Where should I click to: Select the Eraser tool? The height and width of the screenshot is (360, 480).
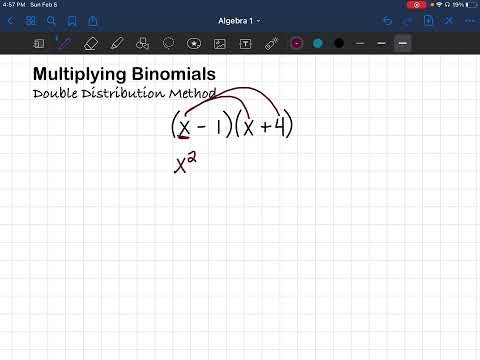point(90,44)
